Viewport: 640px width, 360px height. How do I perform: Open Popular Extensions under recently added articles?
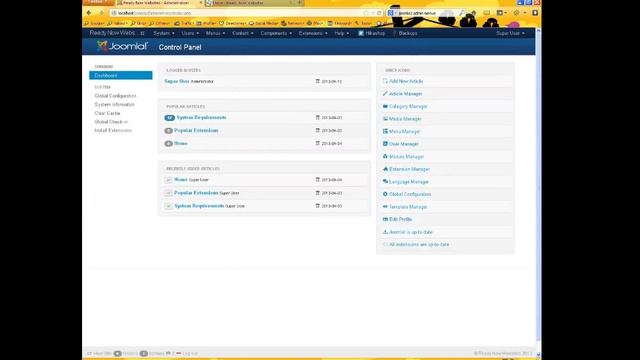coord(196,193)
